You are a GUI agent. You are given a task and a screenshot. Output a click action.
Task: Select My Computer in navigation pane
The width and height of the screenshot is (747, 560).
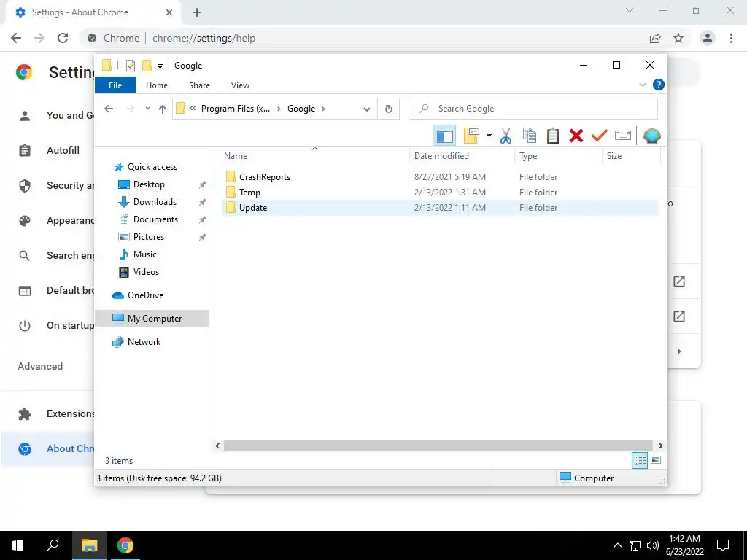(x=152, y=319)
